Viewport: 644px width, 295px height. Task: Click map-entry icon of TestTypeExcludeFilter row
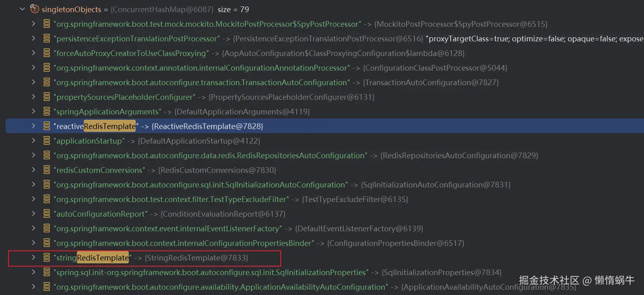(47, 199)
